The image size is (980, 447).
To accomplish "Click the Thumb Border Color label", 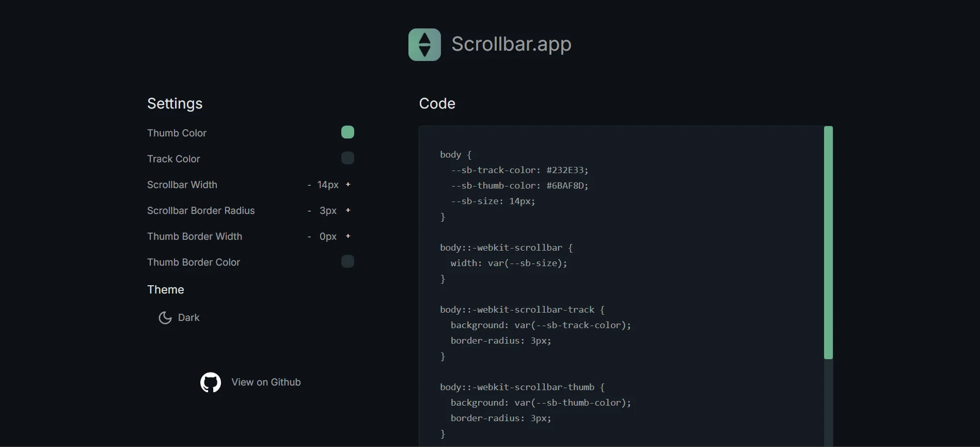I will coord(194,262).
